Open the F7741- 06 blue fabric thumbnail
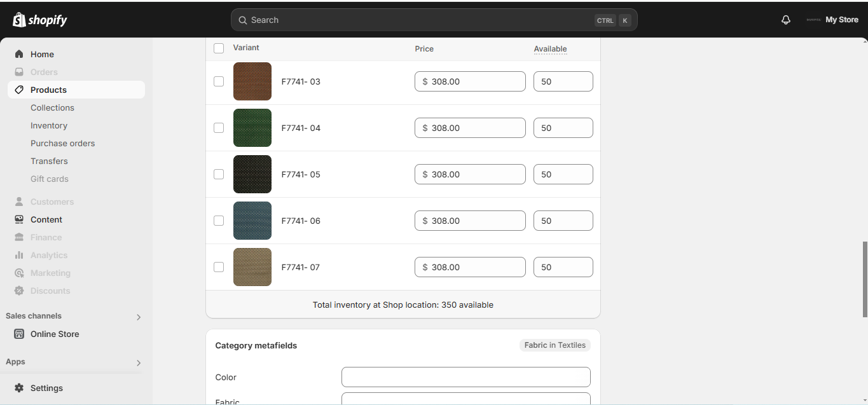The image size is (868, 405). (252, 221)
